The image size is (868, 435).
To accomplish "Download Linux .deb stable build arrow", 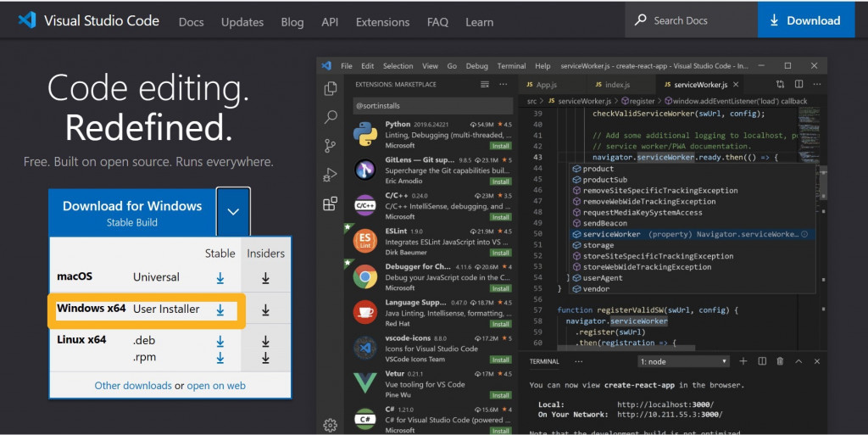I will [220, 342].
